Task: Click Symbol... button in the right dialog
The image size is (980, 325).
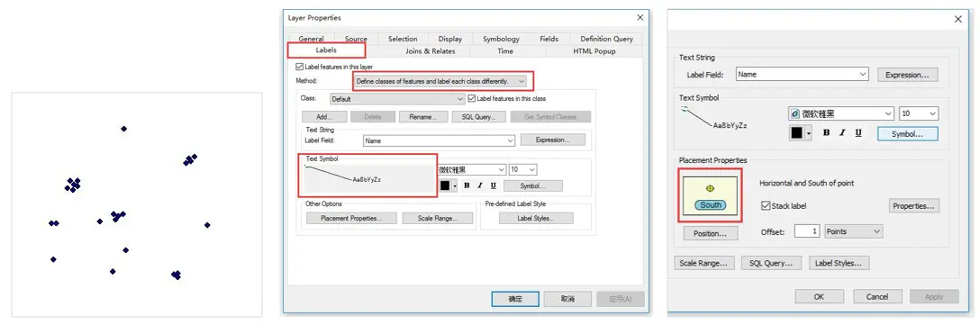Action: (x=908, y=133)
